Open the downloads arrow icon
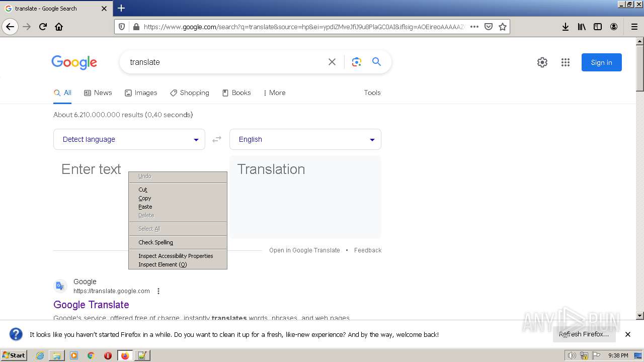 pyautogui.click(x=566, y=27)
